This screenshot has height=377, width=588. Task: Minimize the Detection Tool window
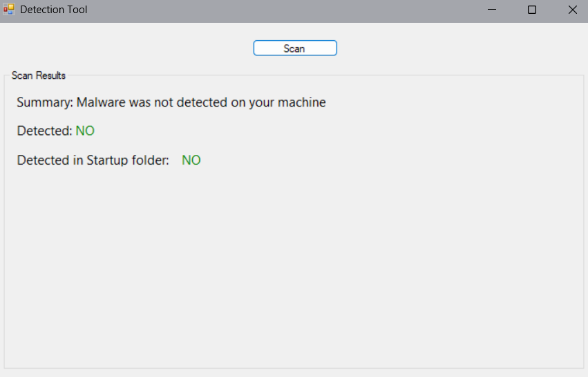point(492,10)
